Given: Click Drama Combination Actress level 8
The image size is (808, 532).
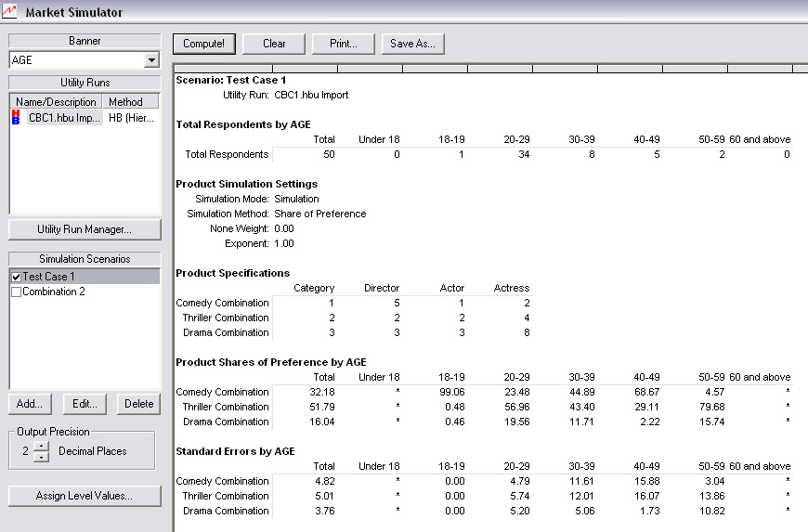Looking at the screenshot, I should coord(527,333).
